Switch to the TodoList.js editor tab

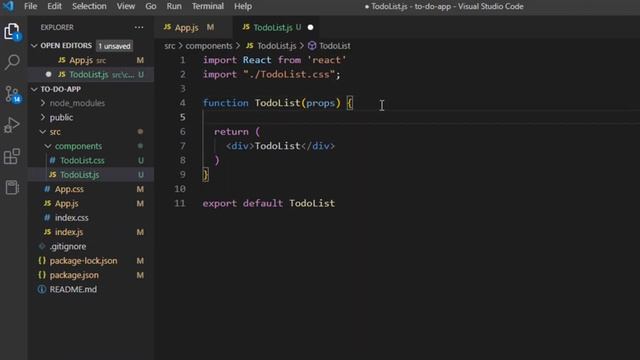(x=276, y=27)
